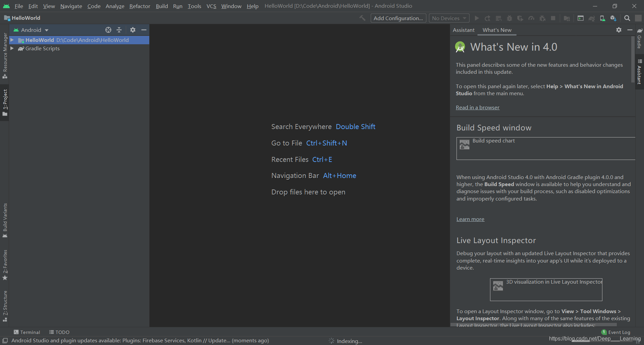Toggle the 2: Favorites side tool window
The image size is (644, 345).
tap(5, 265)
